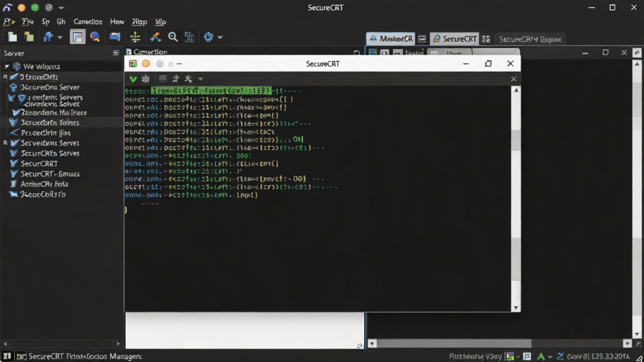Click the pin icon at top-right of pane
644x362 pixels.
(637, 53)
